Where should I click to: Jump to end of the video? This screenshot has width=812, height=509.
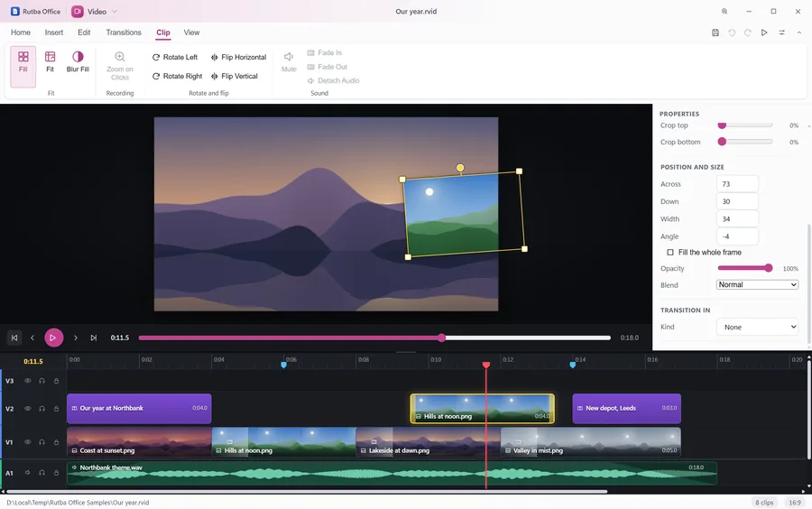pos(94,338)
